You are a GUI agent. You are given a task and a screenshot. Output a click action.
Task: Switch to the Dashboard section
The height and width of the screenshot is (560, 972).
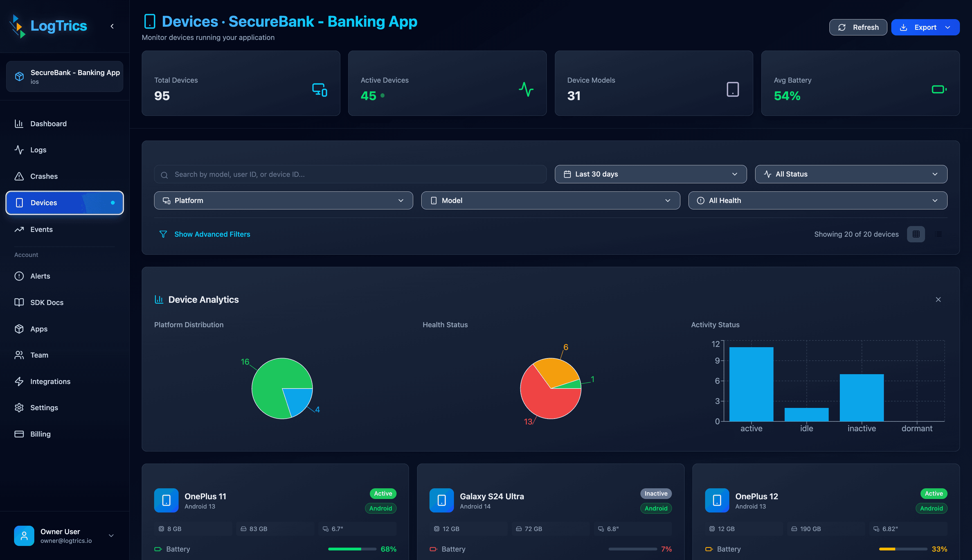pyautogui.click(x=48, y=123)
